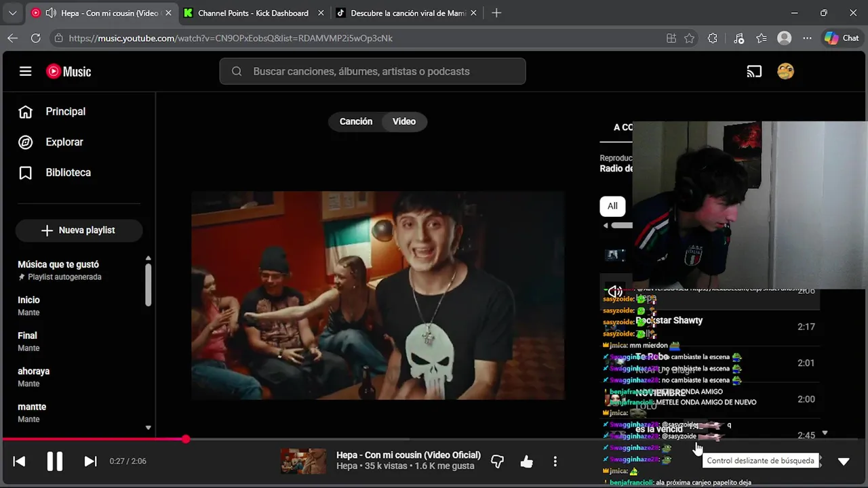Open the page tools icon in address bar

(671, 38)
